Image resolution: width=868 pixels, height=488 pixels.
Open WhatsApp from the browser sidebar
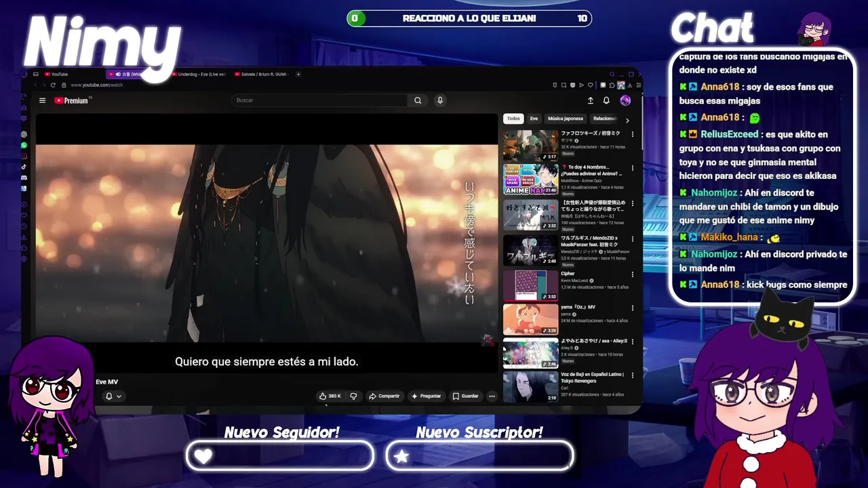coord(24,145)
